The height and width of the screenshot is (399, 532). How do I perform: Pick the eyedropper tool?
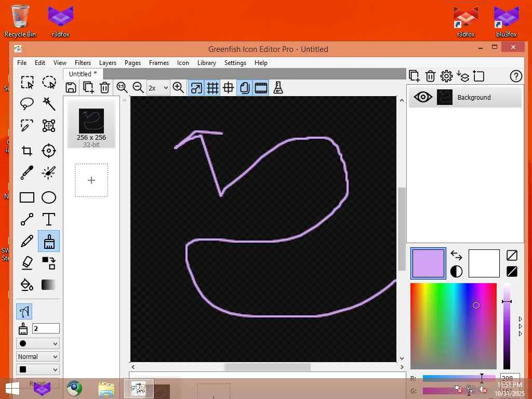pyautogui.click(x=27, y=172)
